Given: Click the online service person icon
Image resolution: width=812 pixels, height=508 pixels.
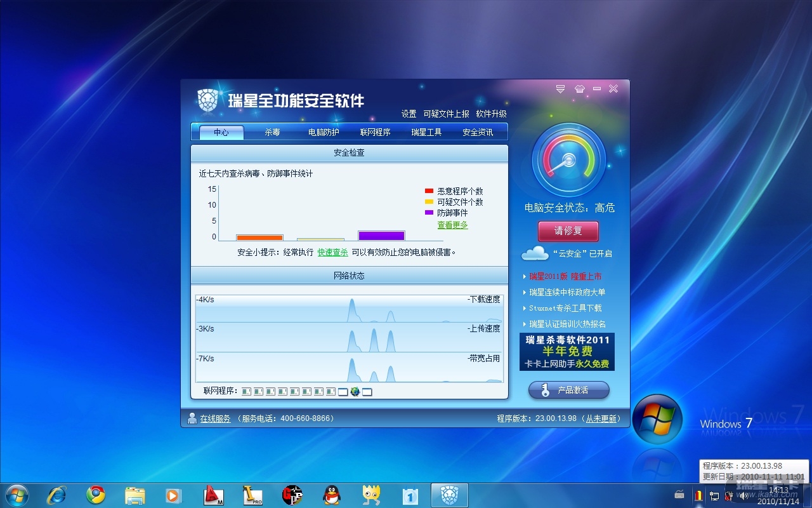Looking at the screenshot, I should (x=192, y=418).
